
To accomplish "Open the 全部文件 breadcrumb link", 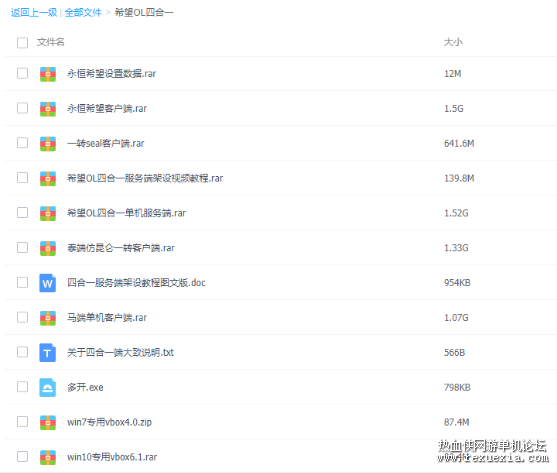I will pyautogui.click(x=83, y=13).
